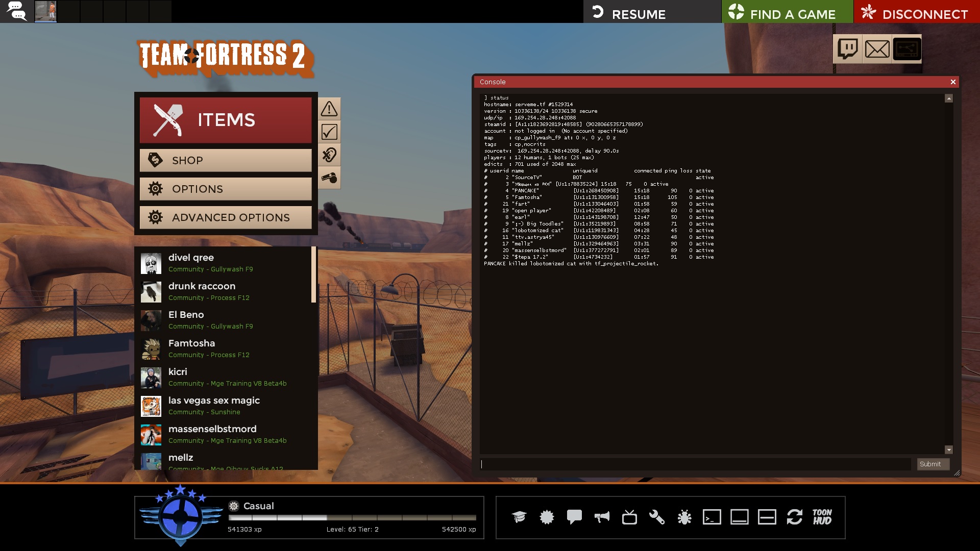The image size is (980, 551).
Task: Open the envelope notifications icon
Action: click(877, 49)
